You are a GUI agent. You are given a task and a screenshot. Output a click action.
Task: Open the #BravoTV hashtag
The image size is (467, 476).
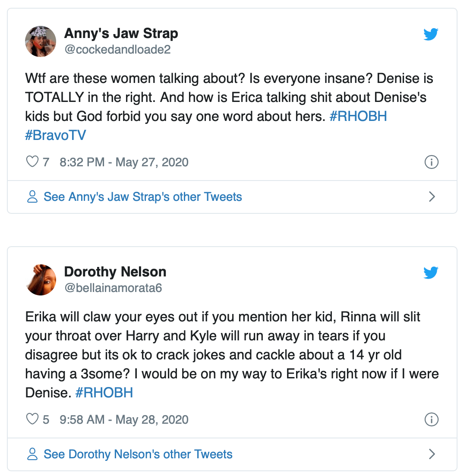[x=56, y=135]
